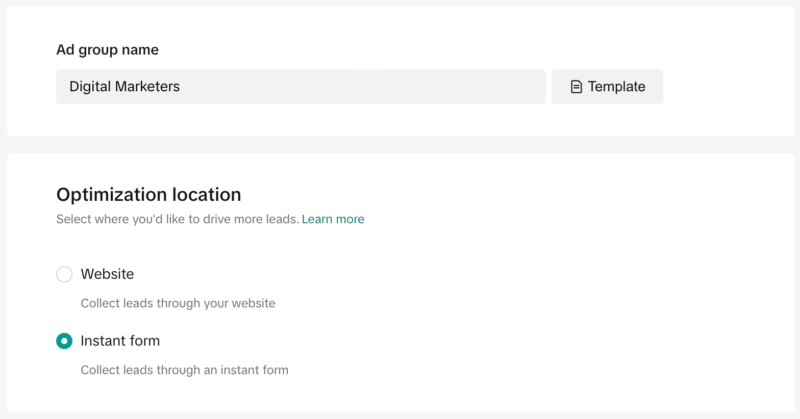Focus the Ad group name input field

(300, 87)
